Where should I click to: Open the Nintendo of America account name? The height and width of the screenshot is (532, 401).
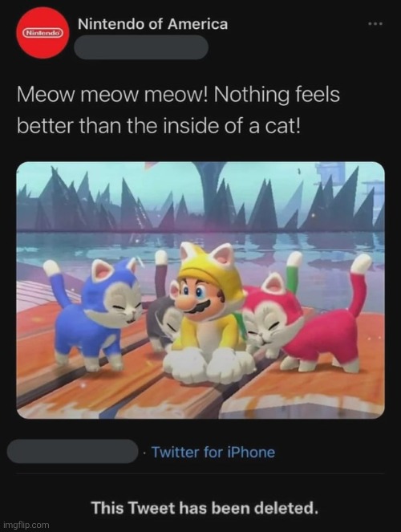click(x=152, y=24)
